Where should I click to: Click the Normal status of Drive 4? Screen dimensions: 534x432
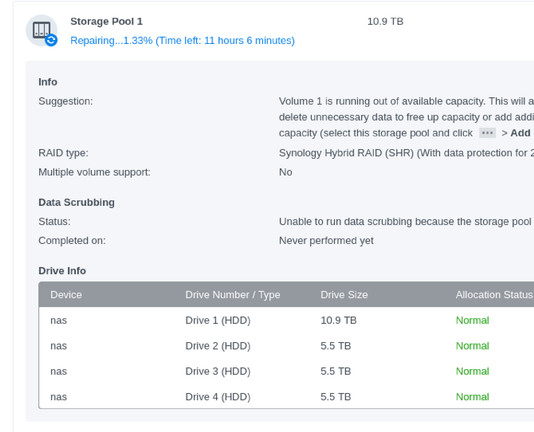coord(472,397)
